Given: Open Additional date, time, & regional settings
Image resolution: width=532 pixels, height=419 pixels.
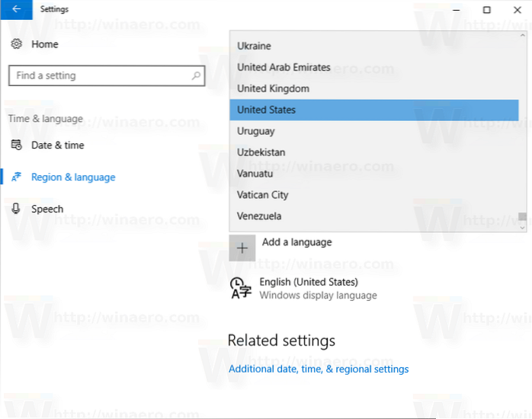Looking at the screenshot, I should 319,369.
